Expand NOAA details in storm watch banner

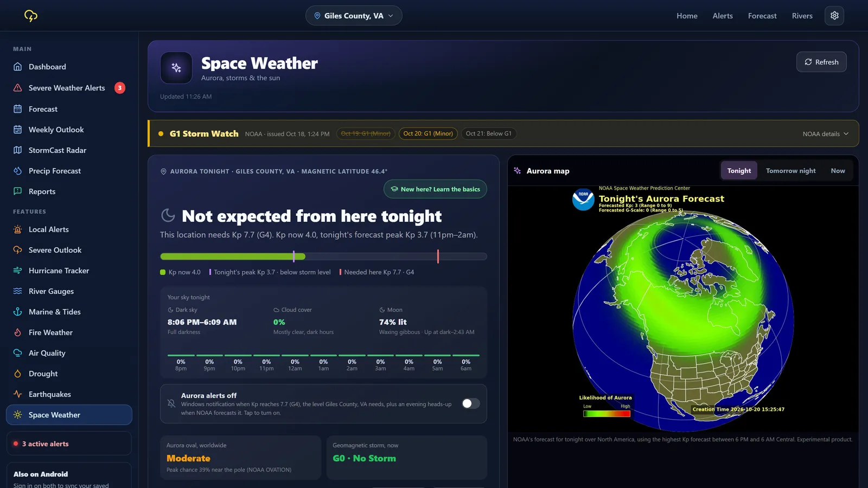826,134
